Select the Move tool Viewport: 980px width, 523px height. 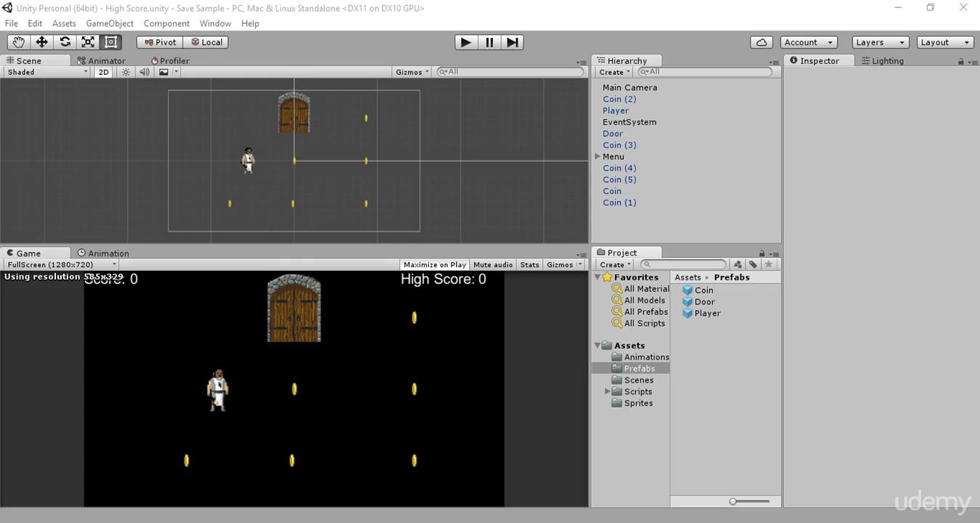click(x=41, y=41)
